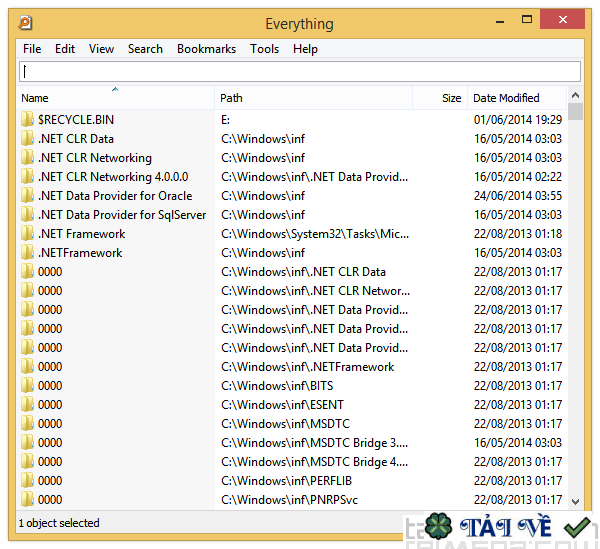Viewport: 600px width, 549px height.
Task: Click path C:\Windows\inf\.NET CLR Data
Action: 303,272
